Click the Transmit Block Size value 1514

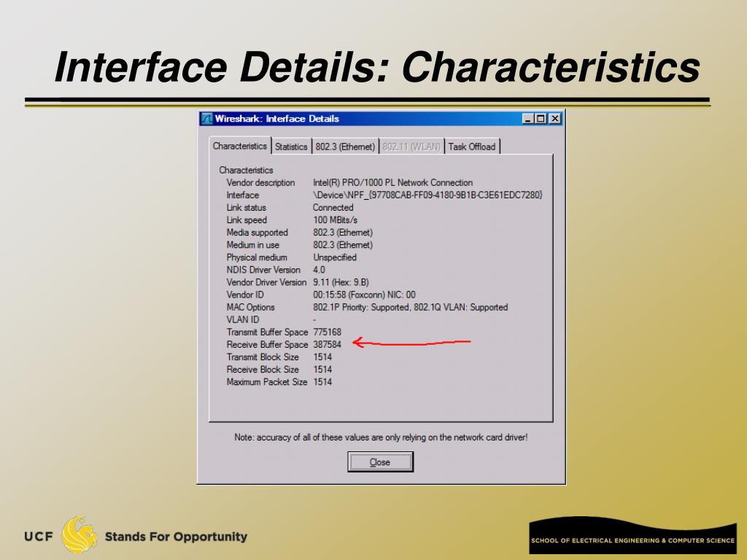click(322, 357)
